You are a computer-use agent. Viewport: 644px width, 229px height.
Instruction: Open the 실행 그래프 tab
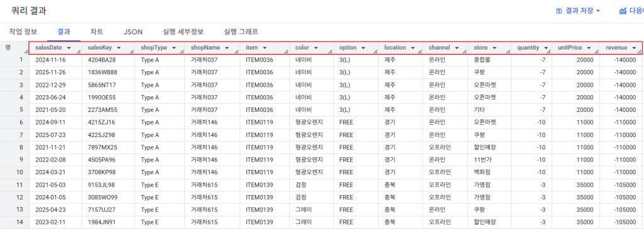241,31
